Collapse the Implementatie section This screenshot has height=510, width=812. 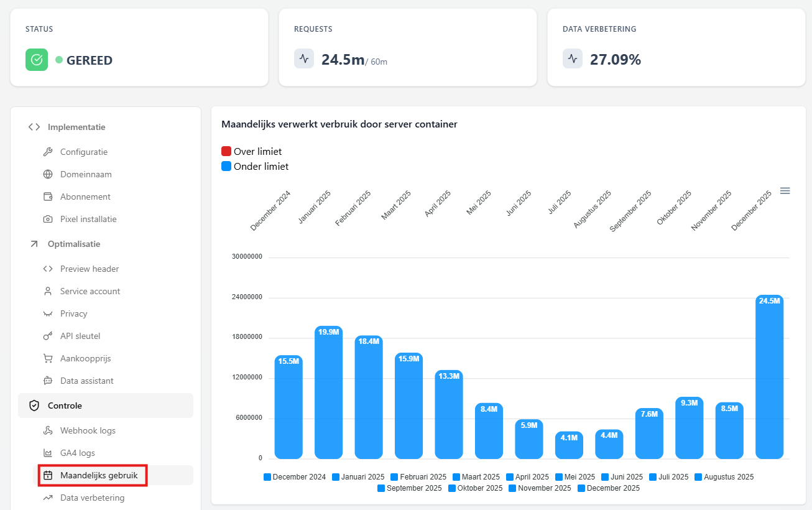tap(76, 127)
